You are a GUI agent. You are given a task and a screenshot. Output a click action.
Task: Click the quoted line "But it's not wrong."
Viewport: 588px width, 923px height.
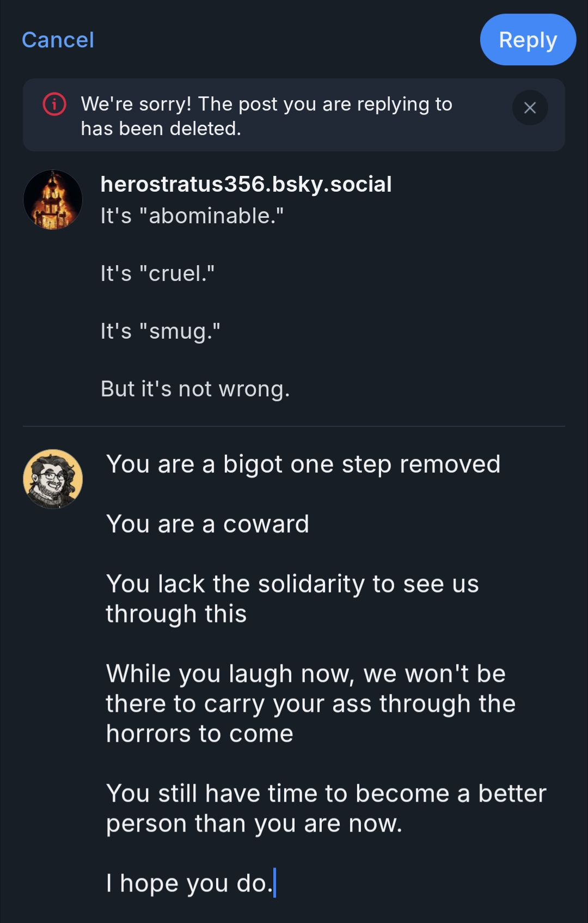195,389
